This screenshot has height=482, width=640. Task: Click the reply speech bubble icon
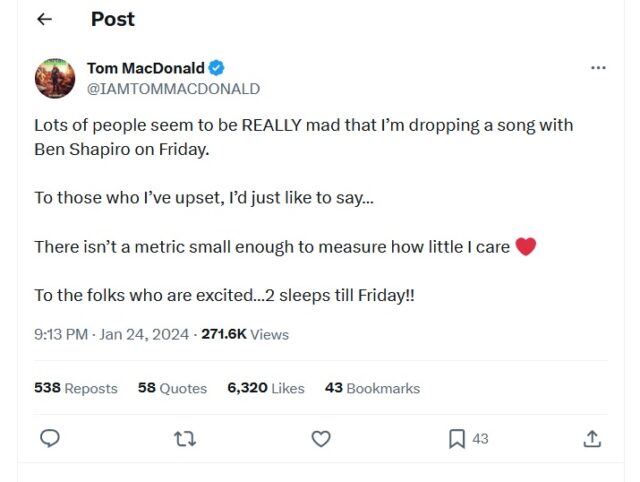pyautogui.click(x=50, y=438)
